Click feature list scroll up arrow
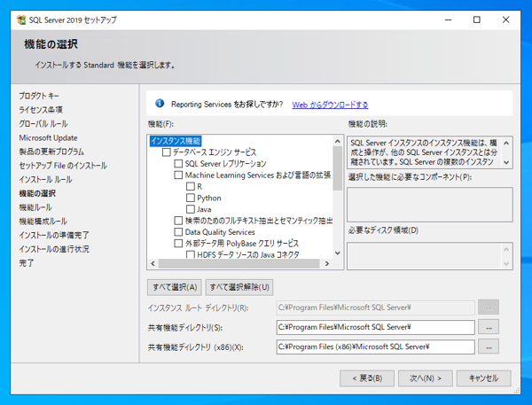Viewport: 532px width, 405px height. point(338,141)
